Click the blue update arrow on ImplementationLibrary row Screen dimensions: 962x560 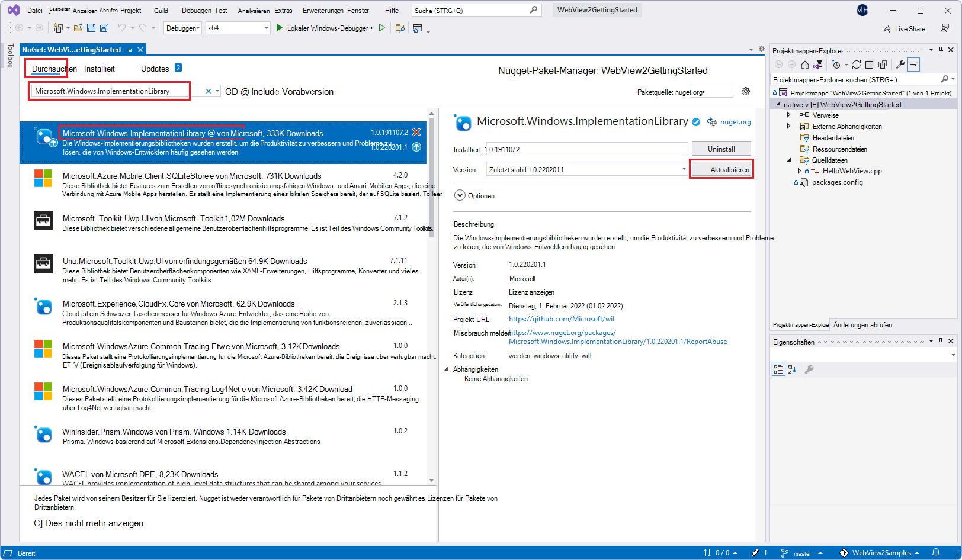pyautogui.click(x=416, y=147)
